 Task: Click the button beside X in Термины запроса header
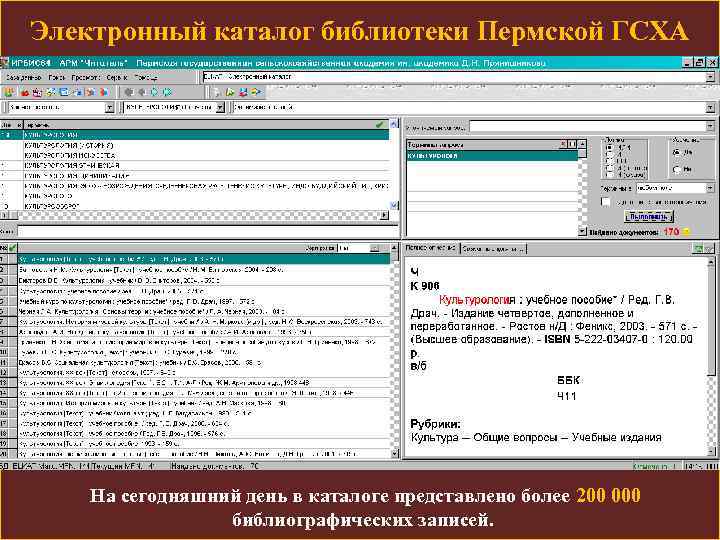tap(572, 144)
